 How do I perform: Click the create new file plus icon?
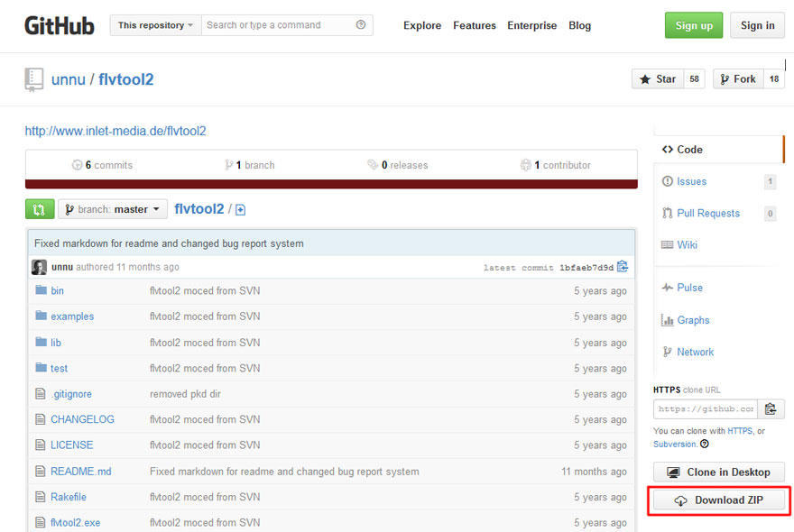point(241,209)
